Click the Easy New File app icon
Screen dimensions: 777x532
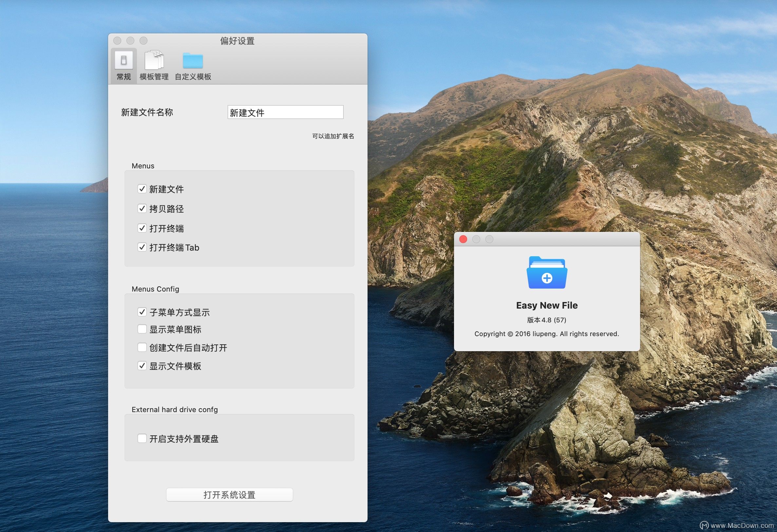547,273
